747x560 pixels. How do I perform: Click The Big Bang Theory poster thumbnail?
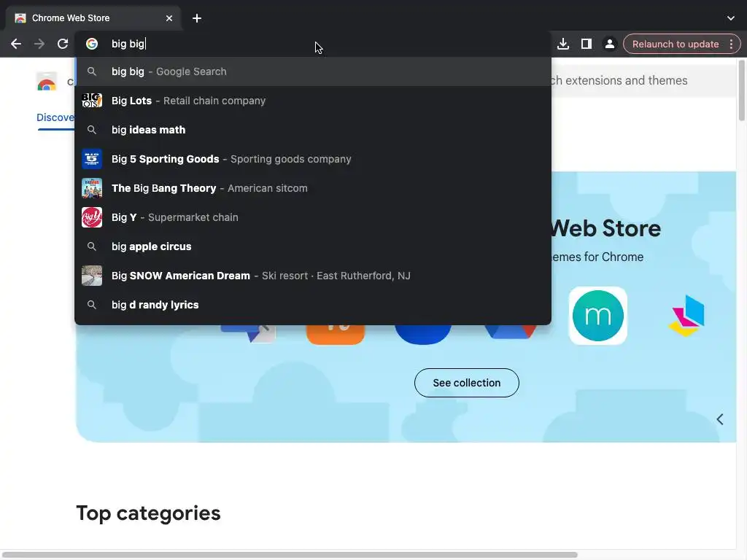point(92,188)
